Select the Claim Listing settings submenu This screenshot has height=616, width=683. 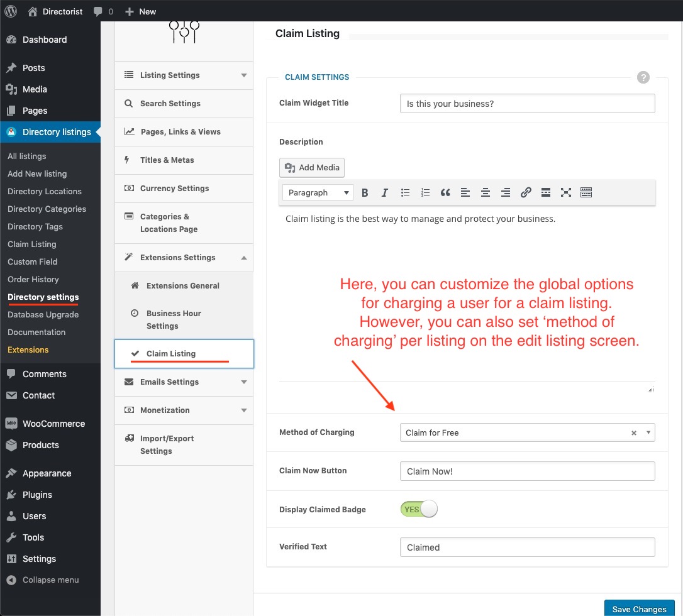click(184, 354)
